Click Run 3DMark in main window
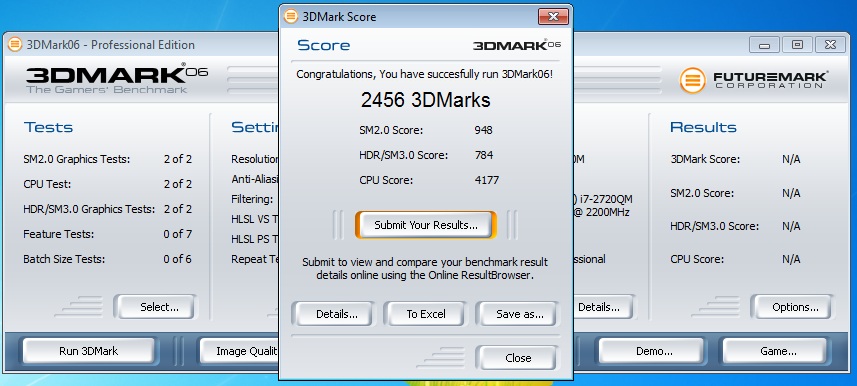The image size is (857, 386). [x=89, y=351]
